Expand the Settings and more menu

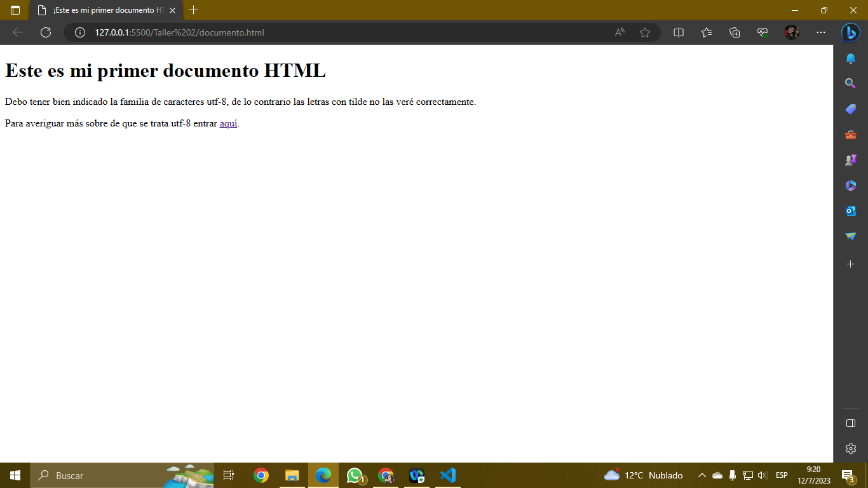point(821,32)
